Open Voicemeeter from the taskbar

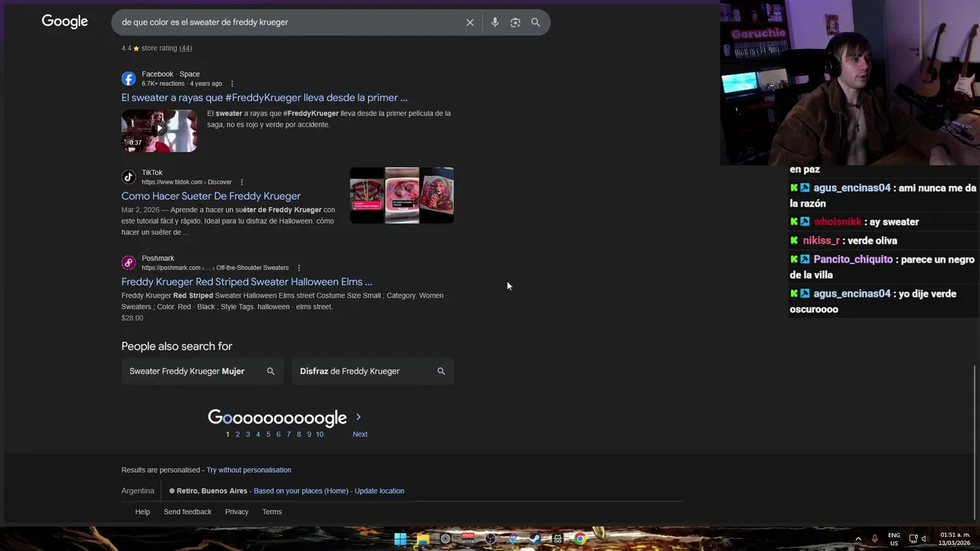pyautogui.click(x=468, y=539)
